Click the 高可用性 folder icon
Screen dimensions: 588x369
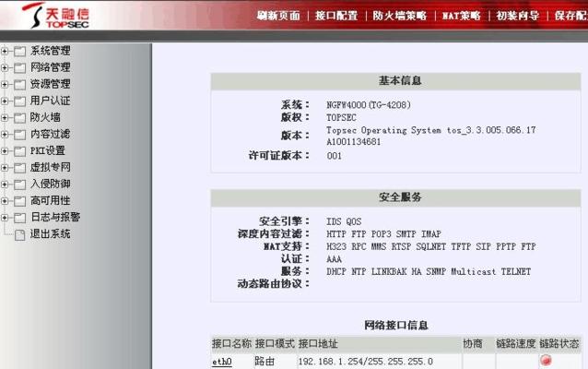click(20, 201)
